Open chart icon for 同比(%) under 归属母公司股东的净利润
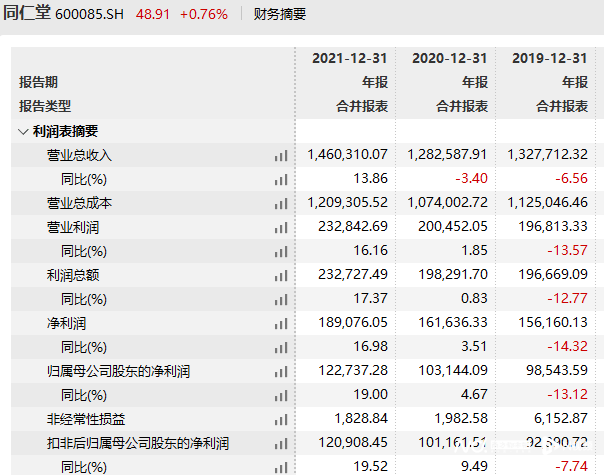 281,395
